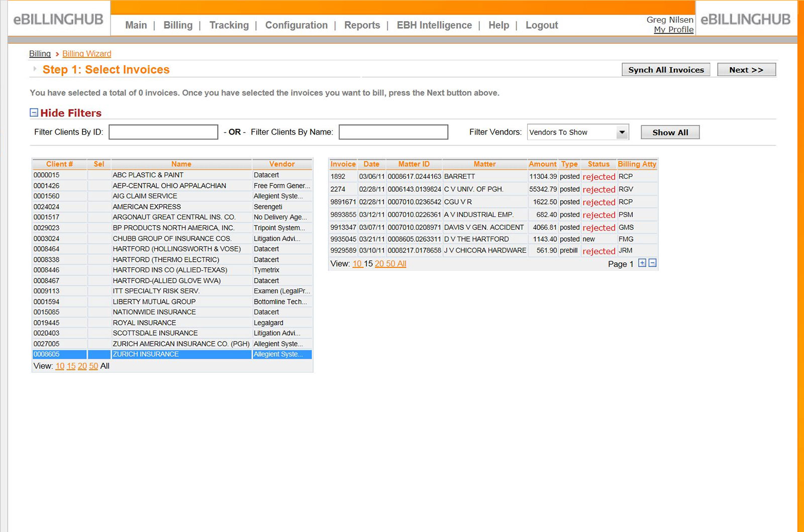Sort client list by Name header
The image size is (804, 532).
pos(181,164)
